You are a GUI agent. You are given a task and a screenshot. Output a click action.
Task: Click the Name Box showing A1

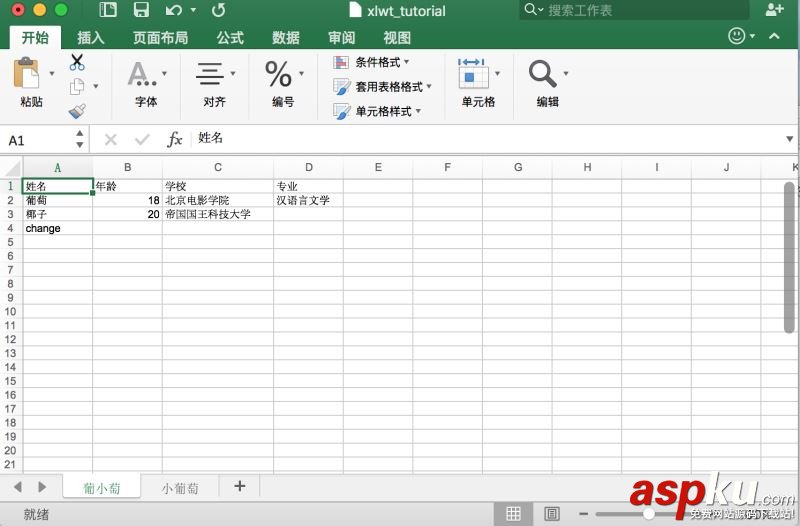38,140
